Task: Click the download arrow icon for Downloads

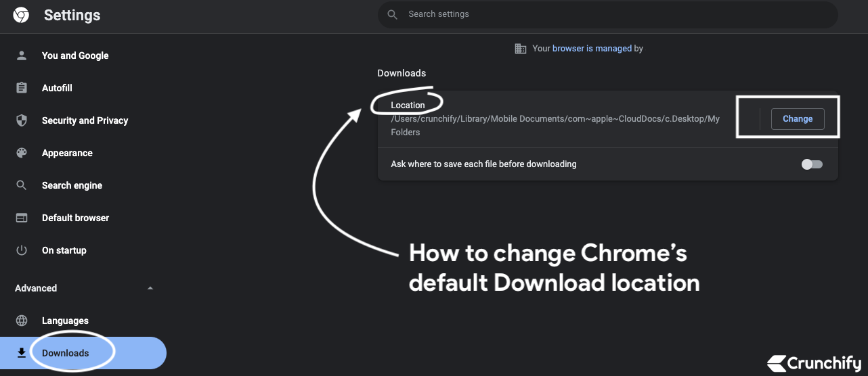Action: (x=22, y=353)
